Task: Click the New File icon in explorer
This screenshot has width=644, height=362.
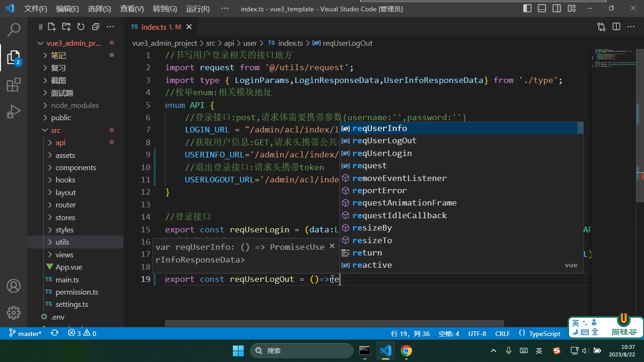Action: coord(52,27)
